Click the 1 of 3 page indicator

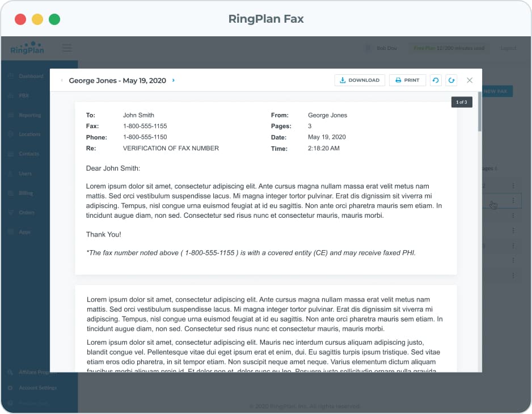[462, 102]
